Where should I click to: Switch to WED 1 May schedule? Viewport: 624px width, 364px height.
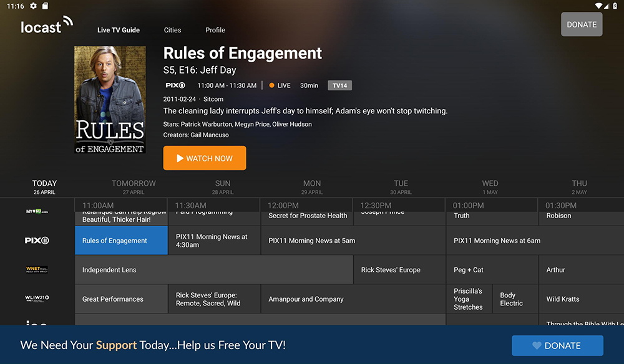(490, 187)
